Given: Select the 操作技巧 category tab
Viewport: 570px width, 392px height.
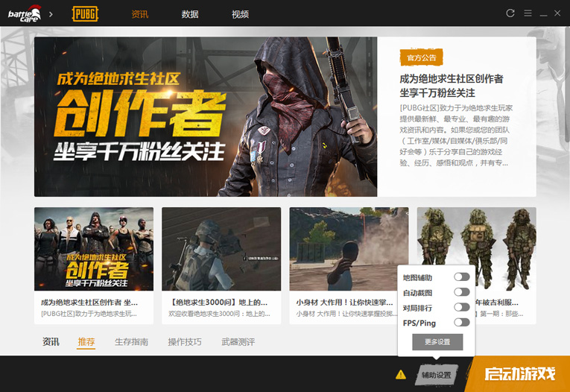Looking at the screenshot, I should (185, 342).
